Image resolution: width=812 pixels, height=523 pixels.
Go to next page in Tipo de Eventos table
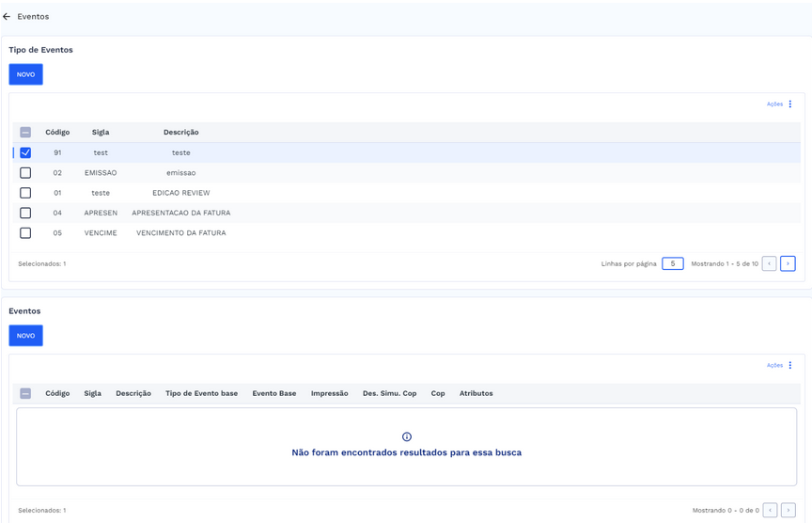pos(788,263)
